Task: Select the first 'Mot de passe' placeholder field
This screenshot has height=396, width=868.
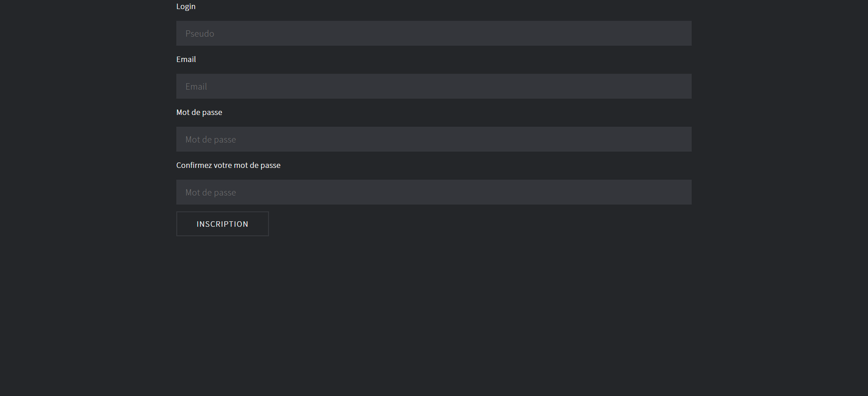Action: click(434, 139)
